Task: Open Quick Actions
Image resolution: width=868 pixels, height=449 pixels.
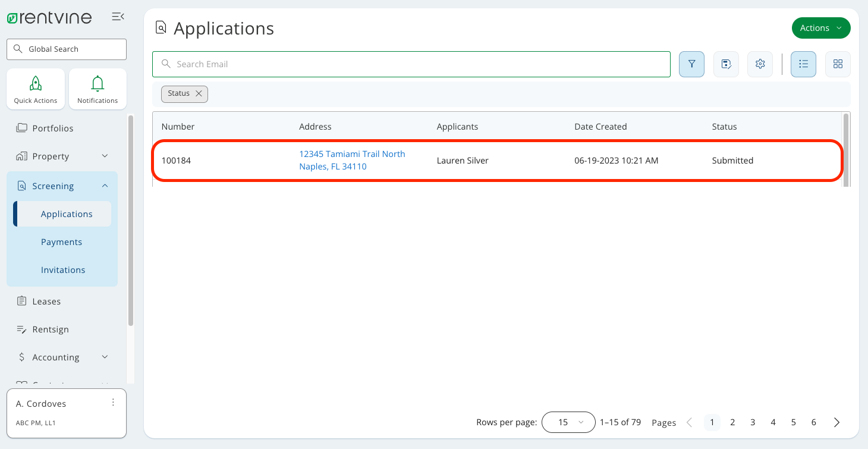Action: coord(35,88)
